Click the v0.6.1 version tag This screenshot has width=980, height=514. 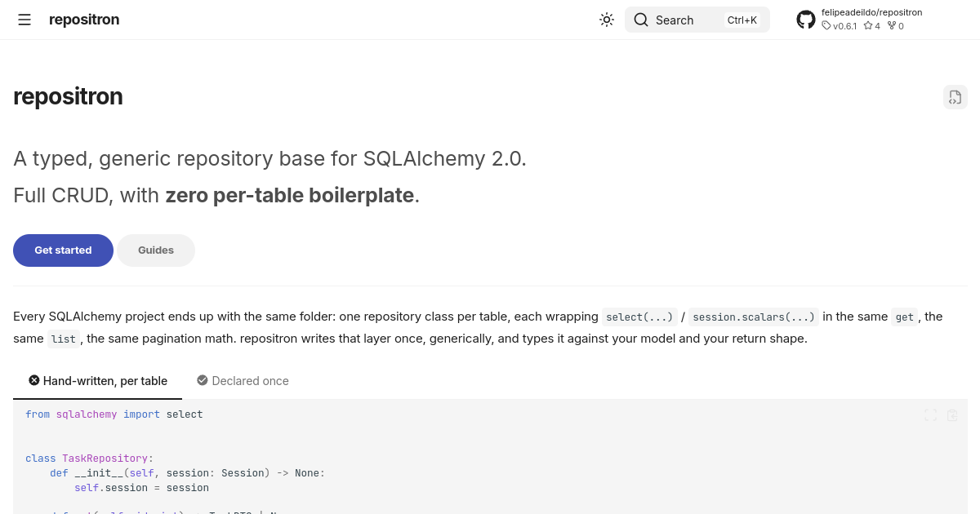840,26
